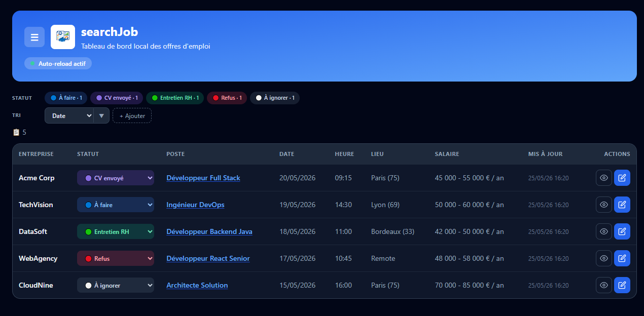
Task: Toggle the À faire status filter
Action: tap(66, 98)
